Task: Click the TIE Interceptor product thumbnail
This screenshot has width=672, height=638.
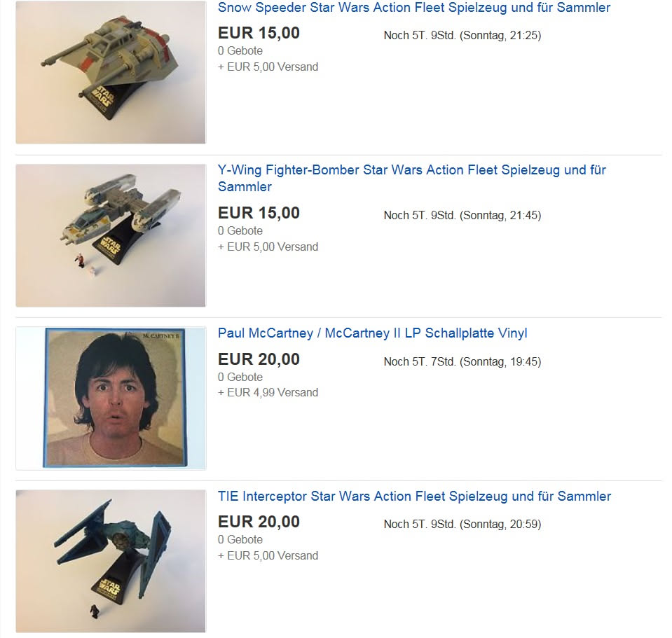Action: click(x=111, y=562)
